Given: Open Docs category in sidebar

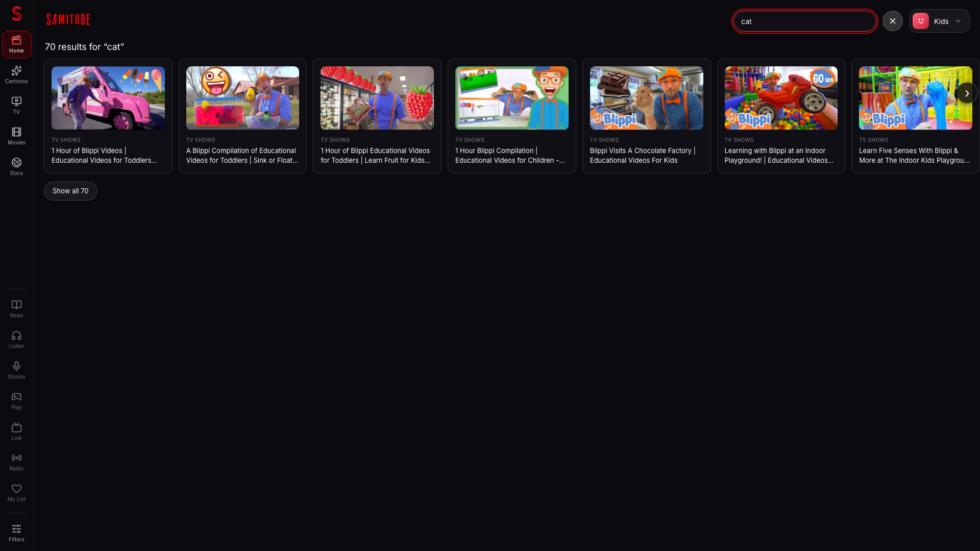Looking at the screenshot, I should (16, 167).
